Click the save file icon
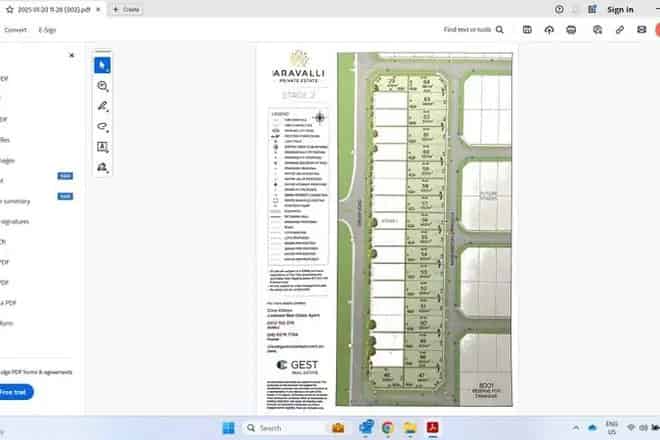660x440 pixels. point(527,29)
